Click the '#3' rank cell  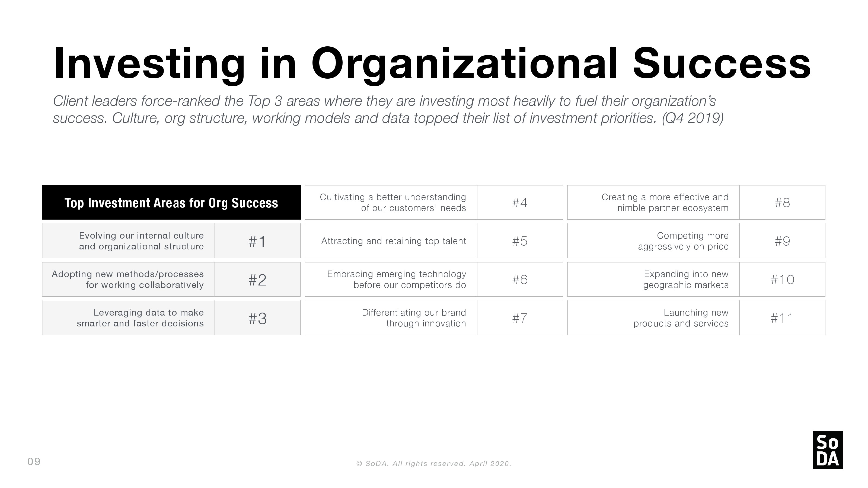[257, 318]
